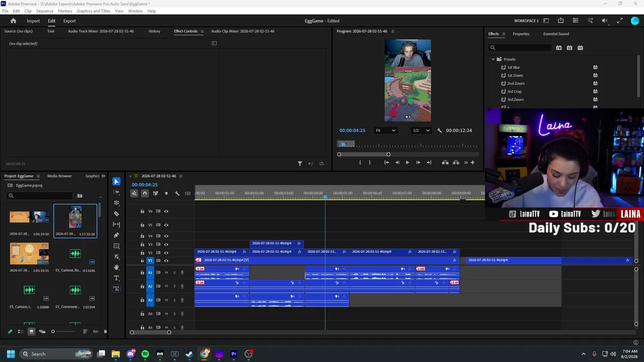The width and height of the screenshot is (644, 362).
Task: Select the Hand tool
Action: tap(116, 267)
